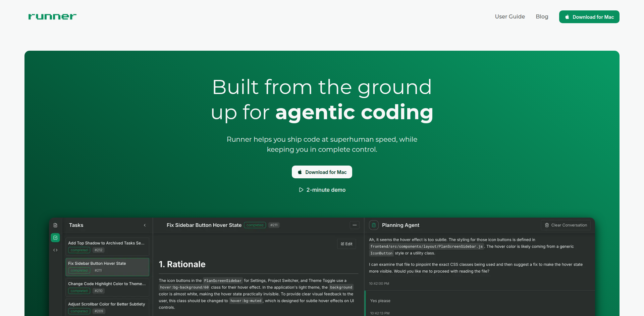Click the completed badge beside the task title
644x316 pixels.
pyautogui.click(x=255, y=225)
